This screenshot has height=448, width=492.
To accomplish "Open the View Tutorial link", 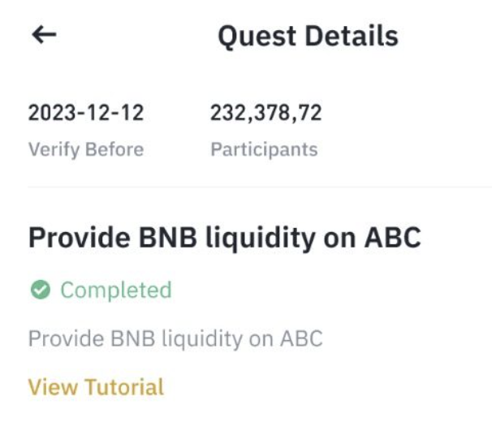I will coord(96,387).
